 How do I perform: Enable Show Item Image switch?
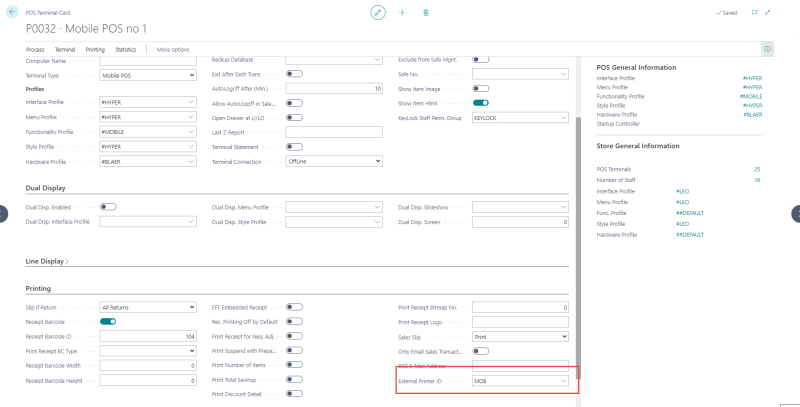[481, 89]
